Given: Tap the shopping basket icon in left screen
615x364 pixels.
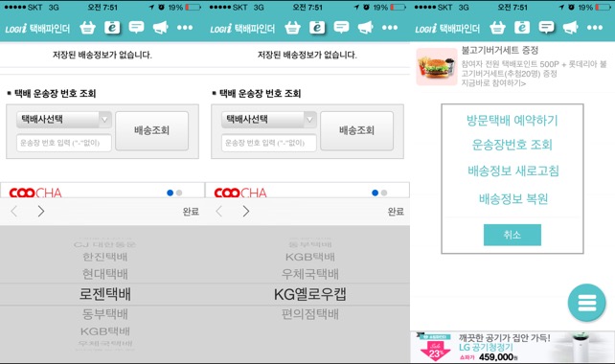Looking at the screenshot, I should click(x=87, y=28).
